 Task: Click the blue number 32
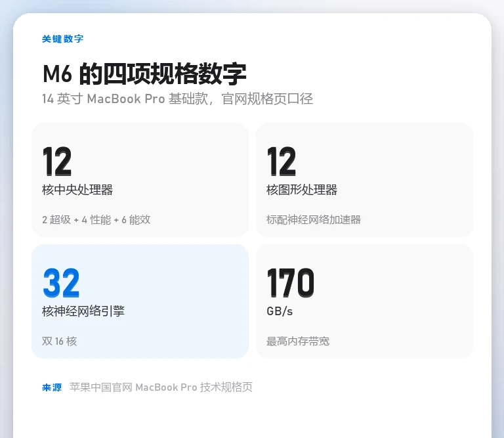pos(61,283)
